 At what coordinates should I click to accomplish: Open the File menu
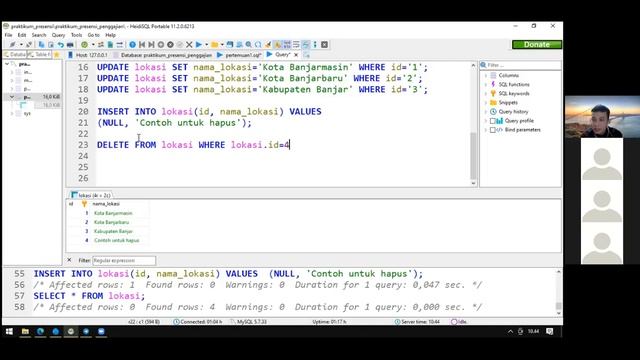pyautogui.click(x=8, y=35)
